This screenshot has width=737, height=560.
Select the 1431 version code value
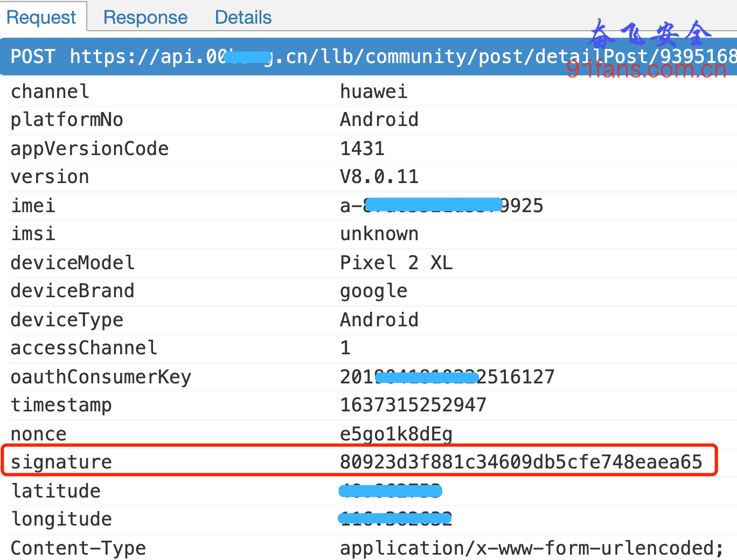[362, 149]
